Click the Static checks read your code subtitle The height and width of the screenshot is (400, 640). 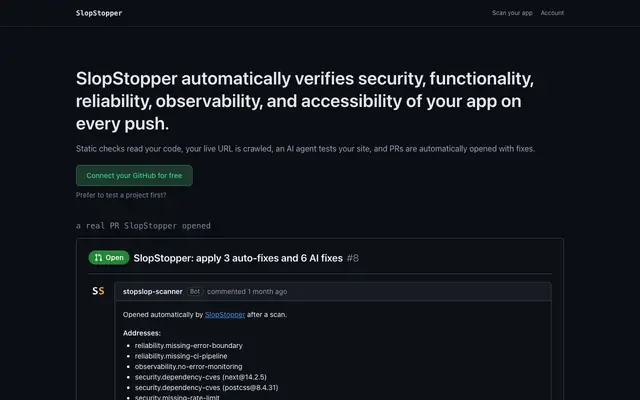pyautogui.click(x=305, y=149)
